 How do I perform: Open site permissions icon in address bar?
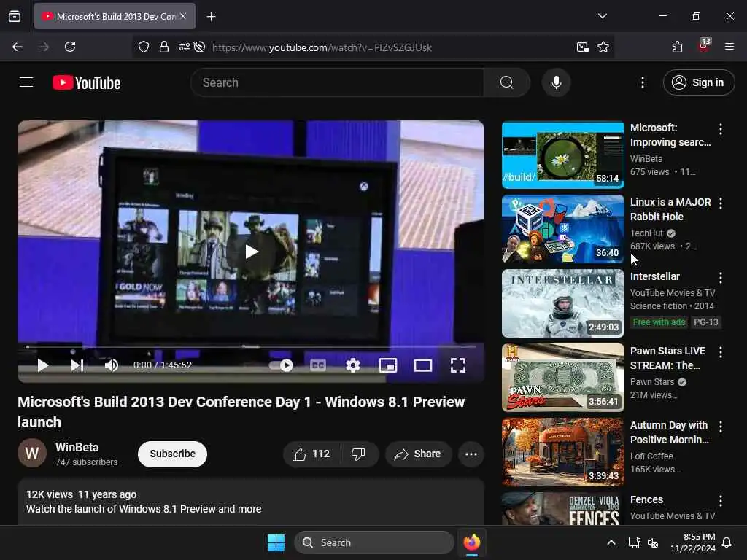185,47
